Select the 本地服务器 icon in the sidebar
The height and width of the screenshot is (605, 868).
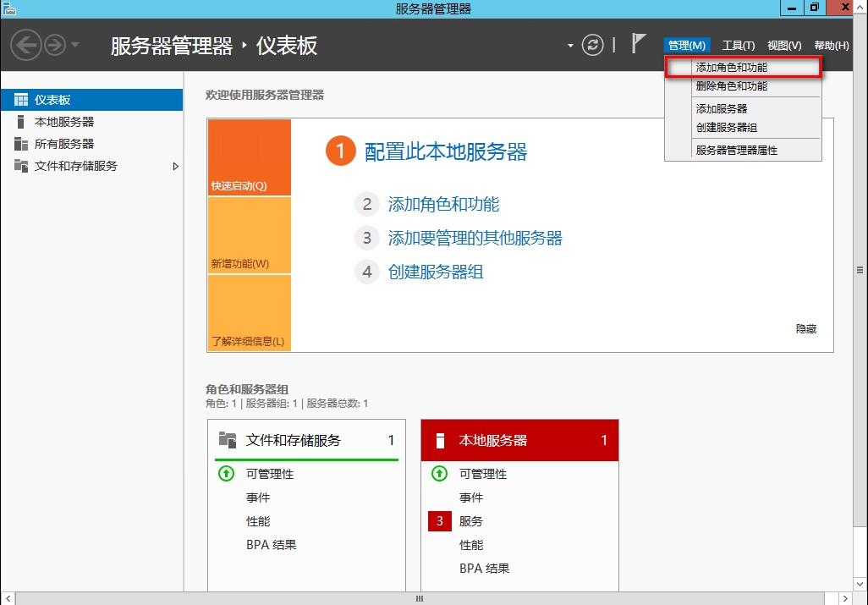coord(20,122)
